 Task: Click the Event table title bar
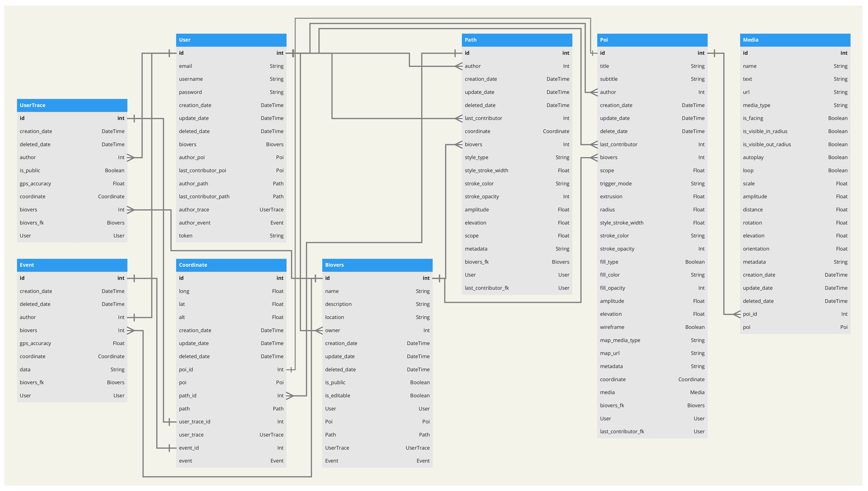pyautogui.click(x=72, y=265)
